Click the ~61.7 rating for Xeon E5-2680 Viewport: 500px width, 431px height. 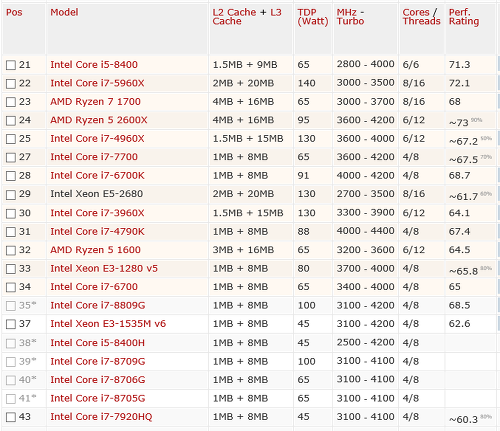pos(463,197)
